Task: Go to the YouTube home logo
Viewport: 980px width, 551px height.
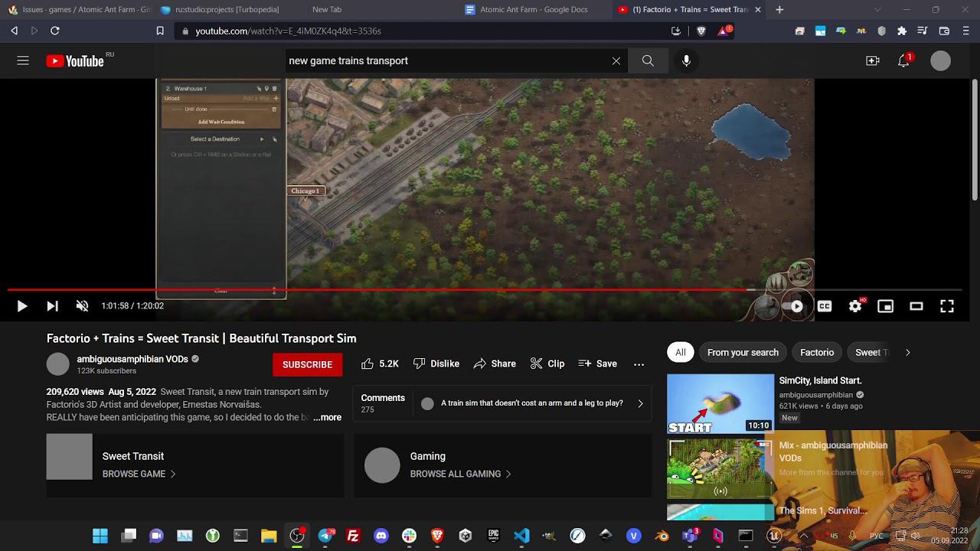Action: [75, 61]
